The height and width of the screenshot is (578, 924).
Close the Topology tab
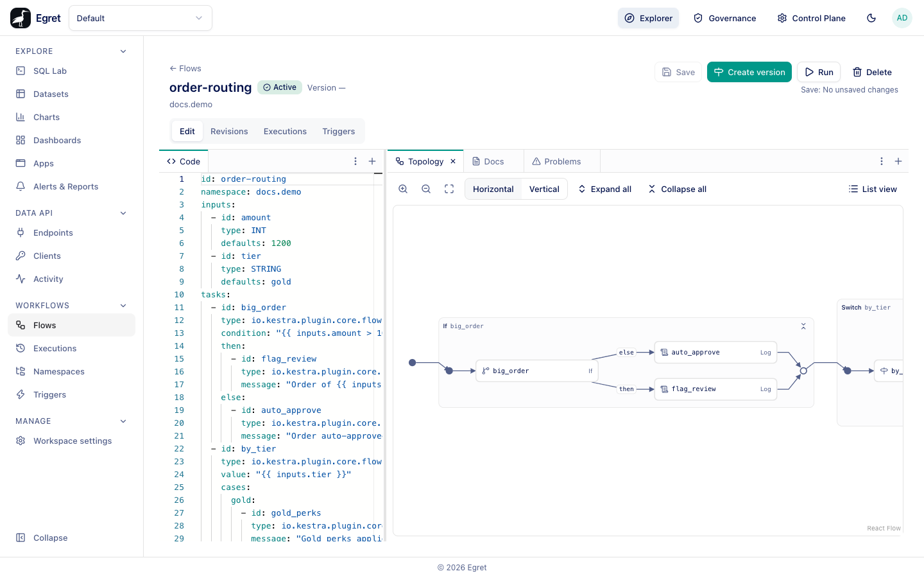453,161
